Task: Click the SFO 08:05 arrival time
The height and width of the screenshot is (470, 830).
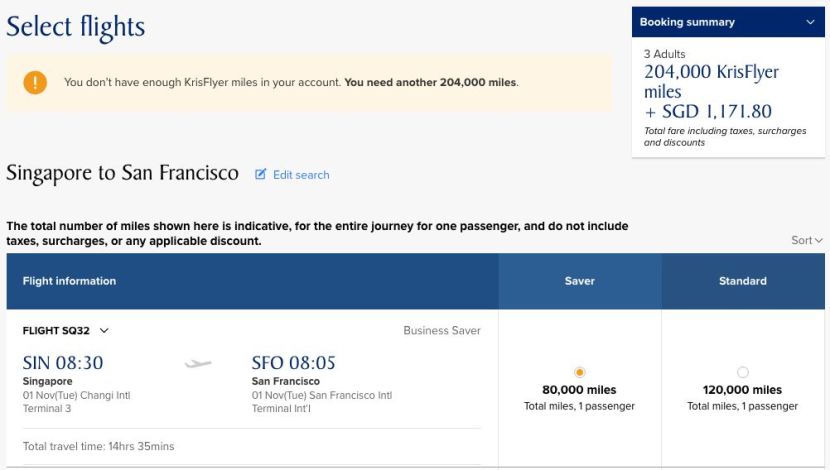Action: 294,363
